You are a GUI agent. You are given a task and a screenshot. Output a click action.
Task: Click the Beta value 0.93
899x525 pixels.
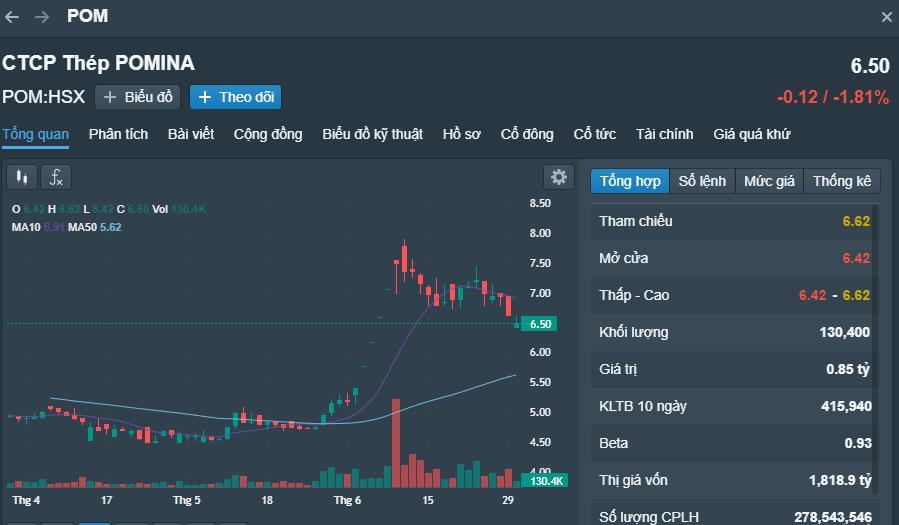858,443
